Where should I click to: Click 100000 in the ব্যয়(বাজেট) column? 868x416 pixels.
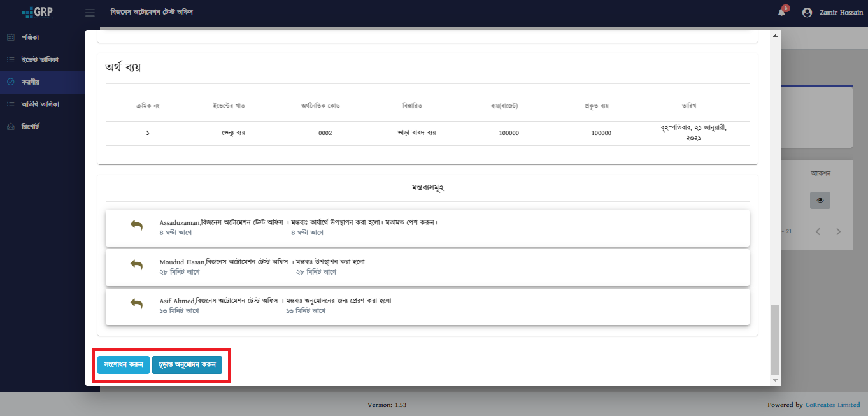(509, 133)
